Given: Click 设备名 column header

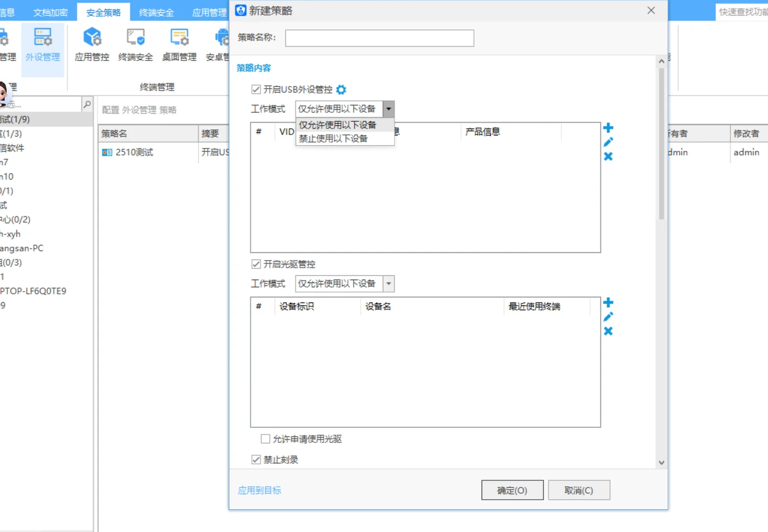Looking at the screenshot, I should point(432,306).
